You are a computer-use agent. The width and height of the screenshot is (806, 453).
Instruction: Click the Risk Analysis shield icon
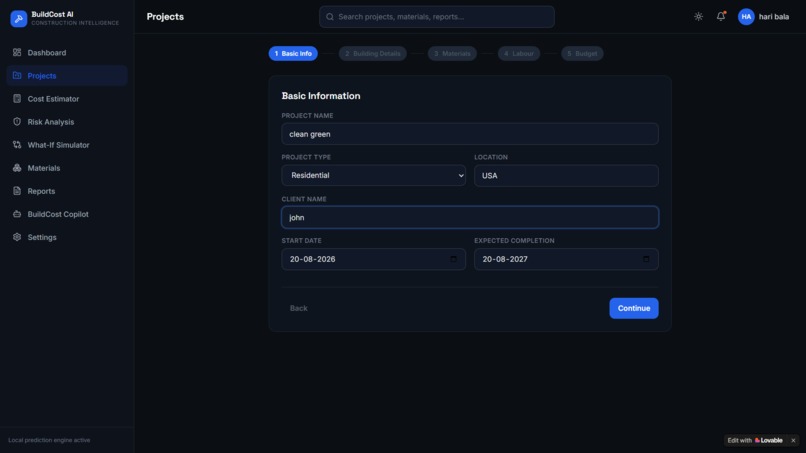[x=17, y=121]
